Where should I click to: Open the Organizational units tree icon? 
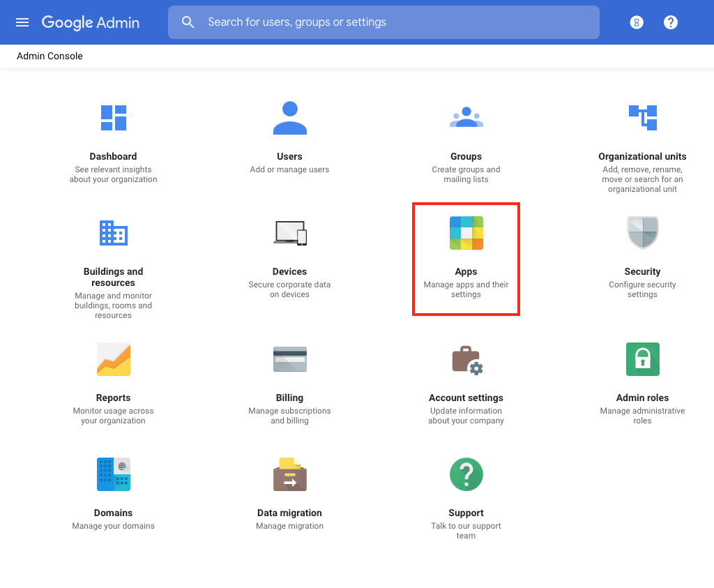(642, 117)
